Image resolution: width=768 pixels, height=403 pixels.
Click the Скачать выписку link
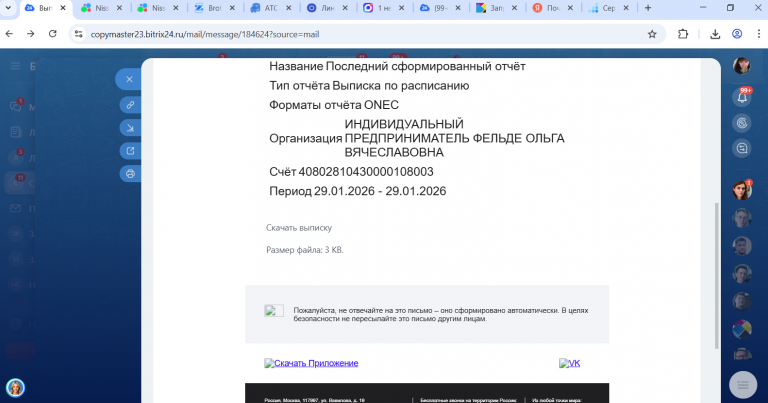[299, 228]
